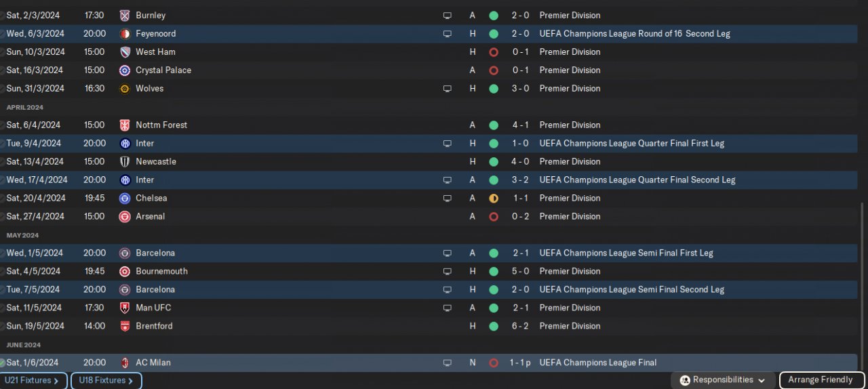
Task: Click the green win indicator for Brentford match
Action: coord(494,326)
